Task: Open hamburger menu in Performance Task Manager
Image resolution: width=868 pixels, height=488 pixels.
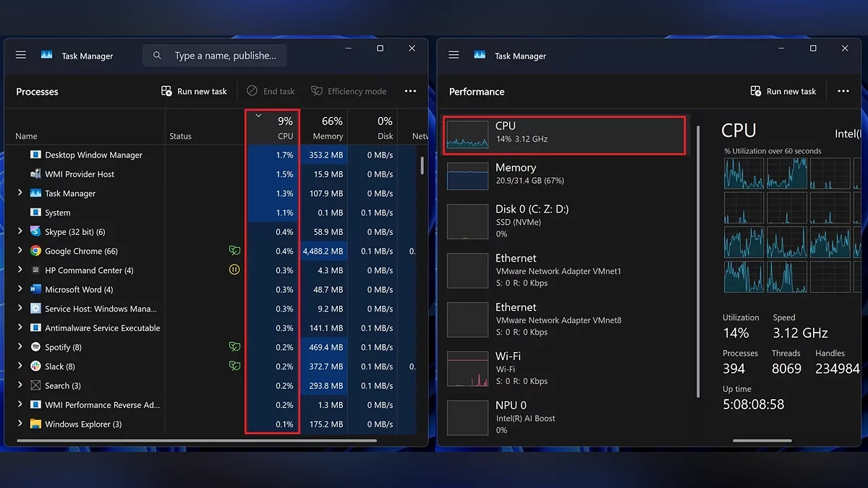Action: 454,55
